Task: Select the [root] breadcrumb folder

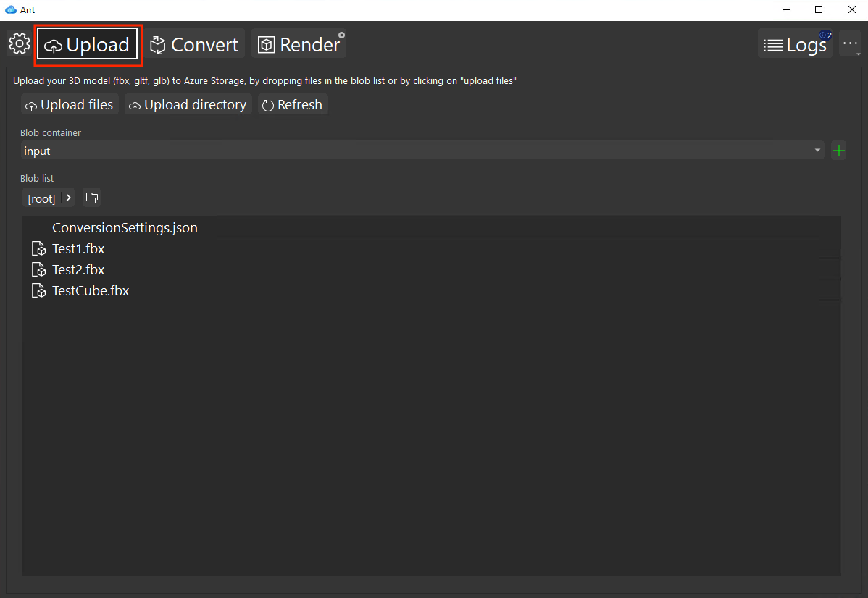Action: [x=41, y=198]
